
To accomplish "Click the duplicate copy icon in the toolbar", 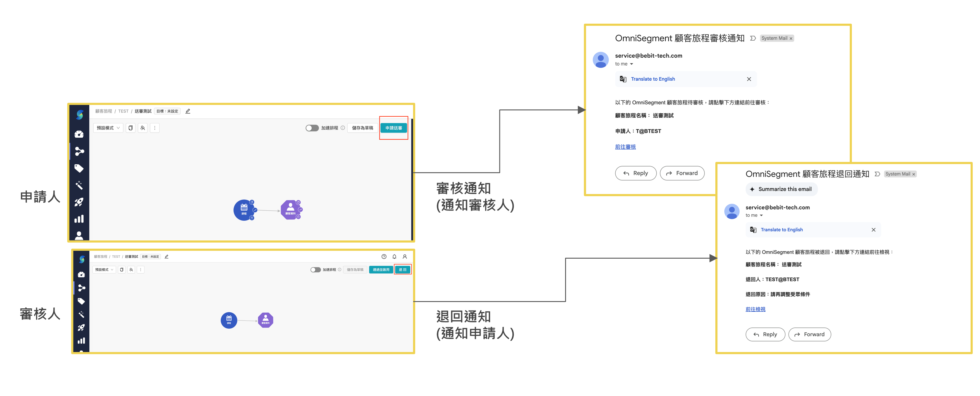I will click(131, 128).
